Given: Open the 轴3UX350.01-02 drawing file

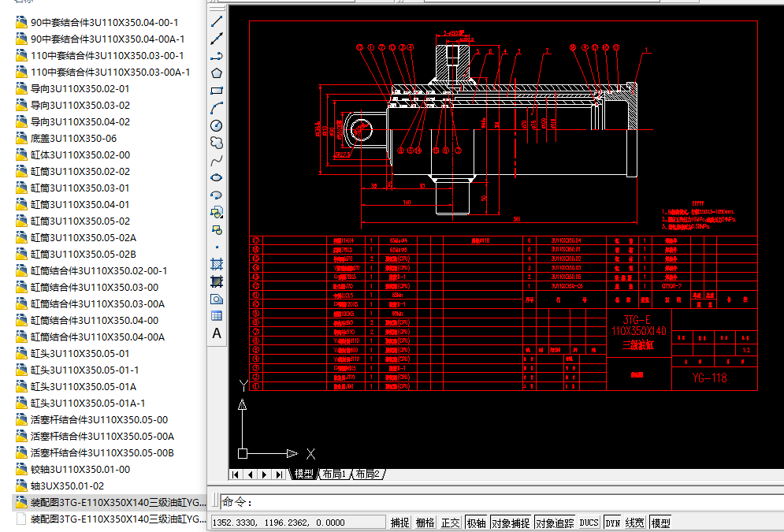Looking at the screenshot, I should [66, 485].
